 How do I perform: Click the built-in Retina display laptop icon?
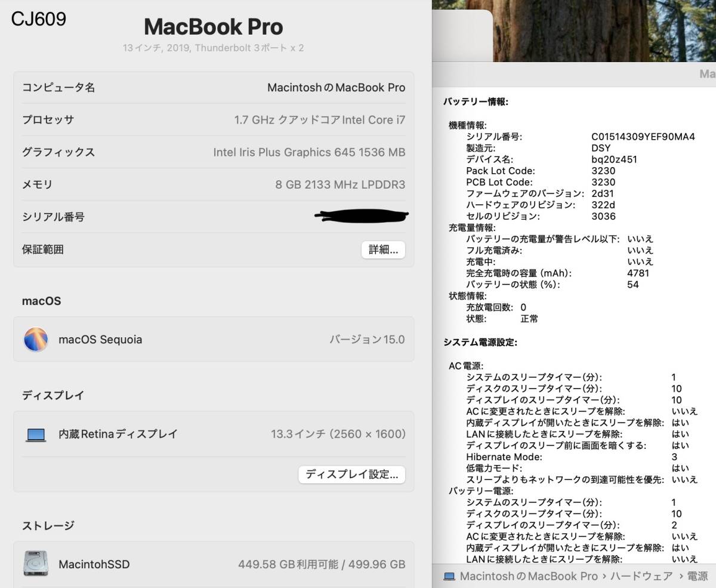click(x=36, y=435)
